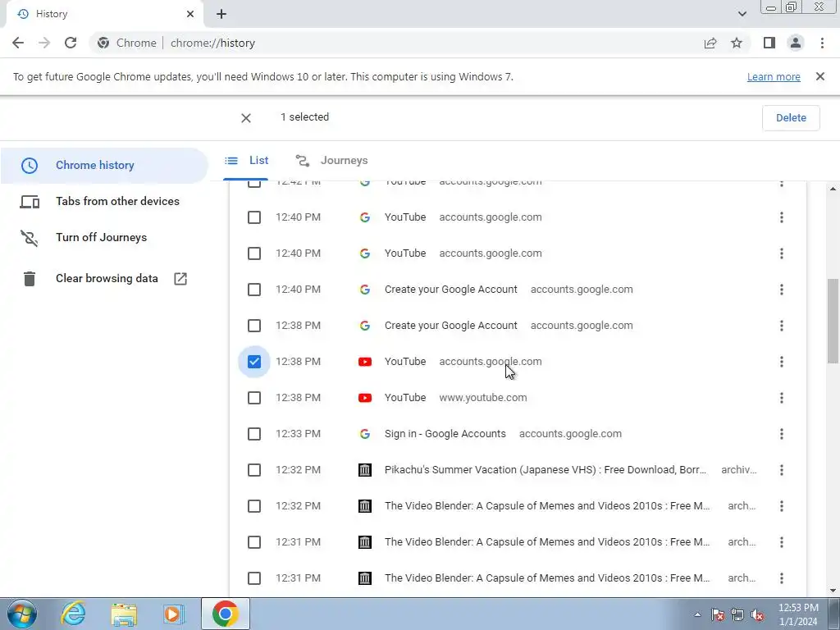Check the 12:32 PM Video Blender entry
The height and width of the screenshot is (630, 840).
254,506
